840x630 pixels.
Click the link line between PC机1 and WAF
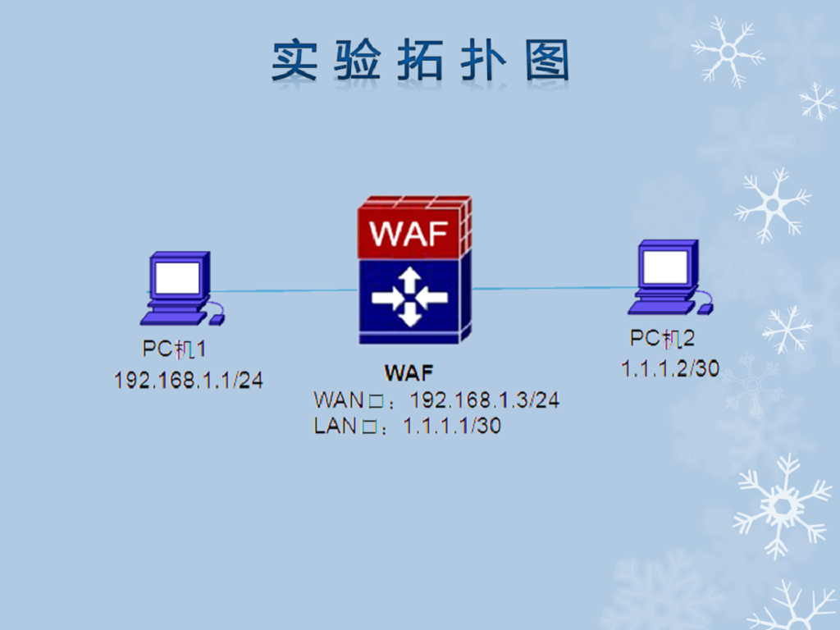[x=285, y=291]
